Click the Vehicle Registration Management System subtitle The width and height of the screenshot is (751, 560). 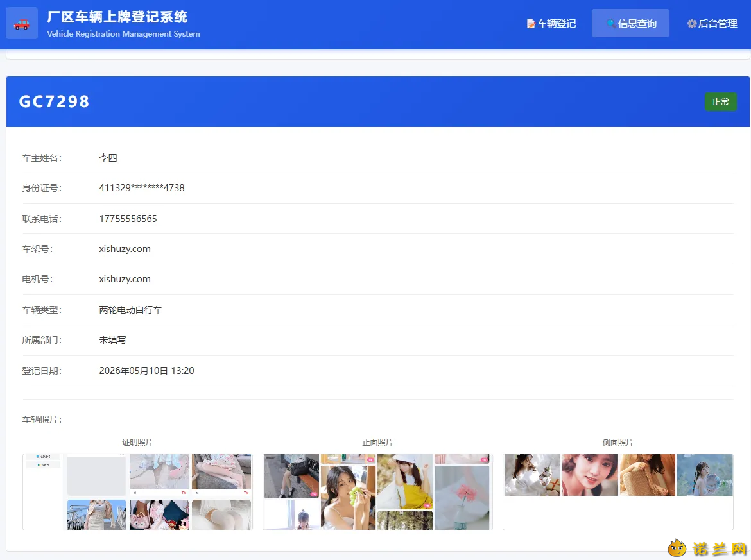[x=124, y=34]
